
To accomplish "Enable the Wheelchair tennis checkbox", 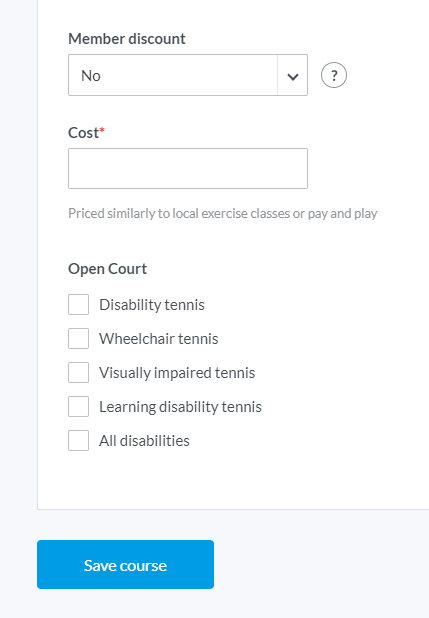I will tap(78, 339).
